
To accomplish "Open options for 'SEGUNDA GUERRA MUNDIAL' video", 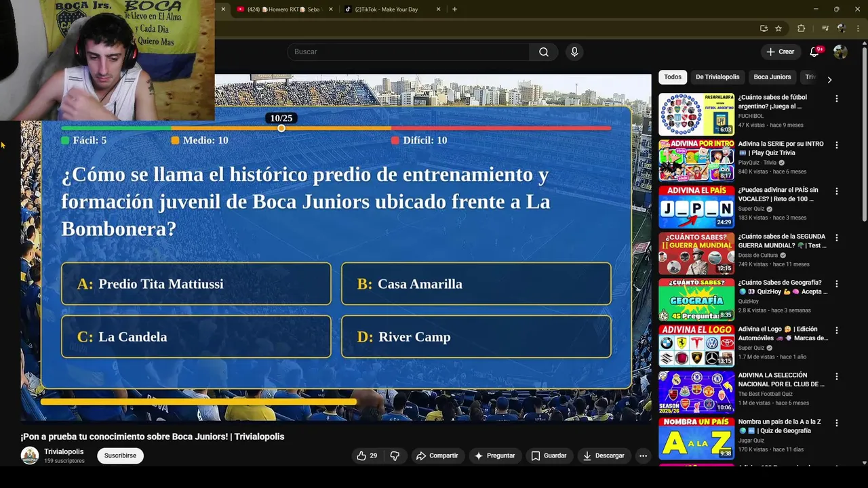I will coord(836,238).
